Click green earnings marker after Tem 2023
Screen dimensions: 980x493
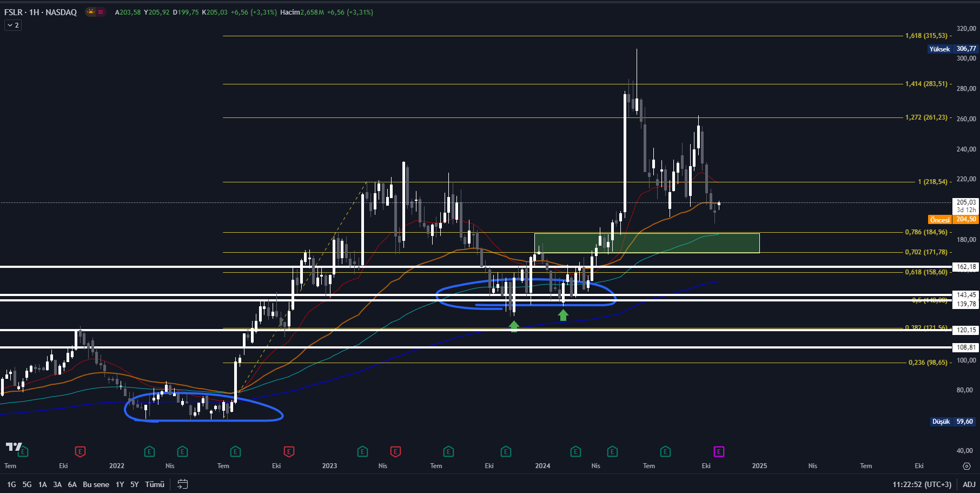[448, 451]
